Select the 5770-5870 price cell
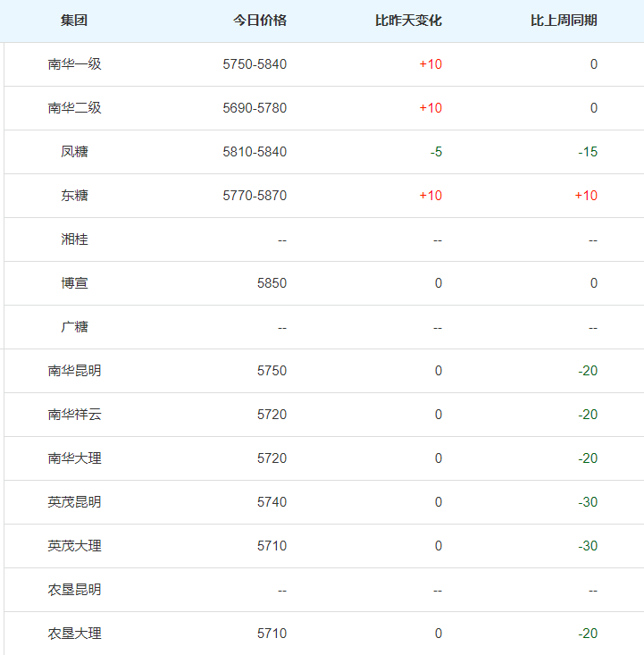The image size is (644, 655). (255, 196)
